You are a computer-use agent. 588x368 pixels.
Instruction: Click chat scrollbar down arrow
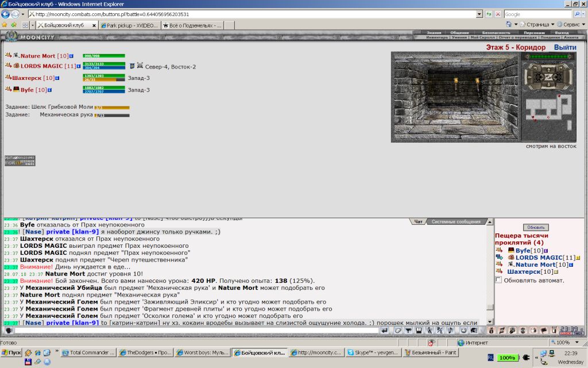coord(489,322)
